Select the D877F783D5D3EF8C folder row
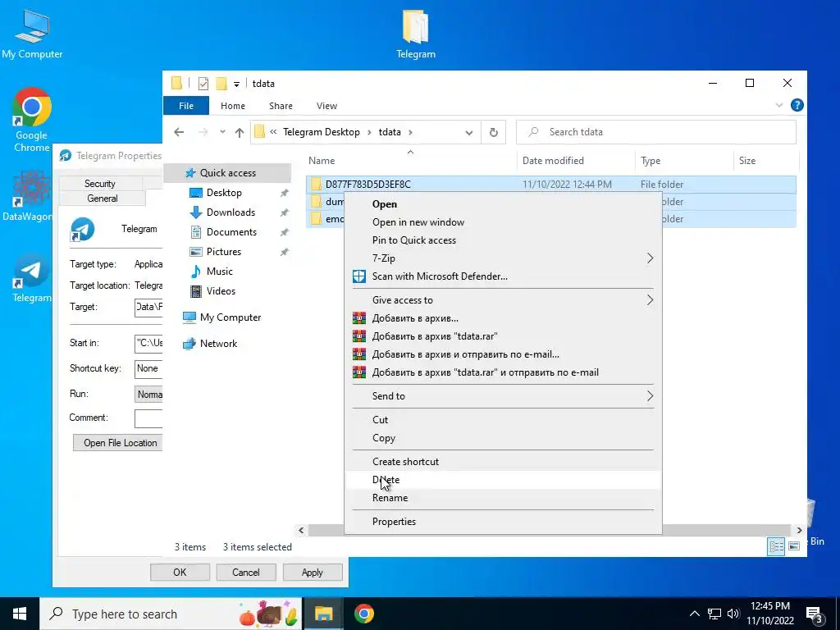The width and height of the screenshot is (840, 630). point(551,185)
